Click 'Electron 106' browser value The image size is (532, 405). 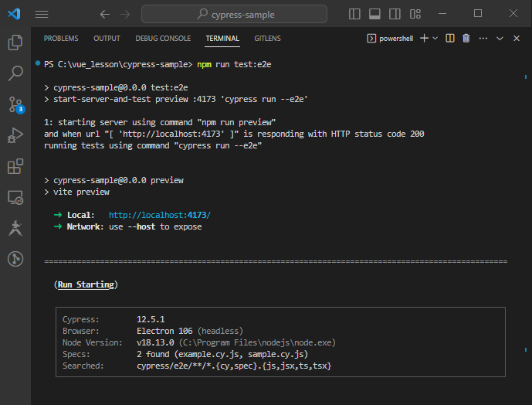[x=164, y=331]
